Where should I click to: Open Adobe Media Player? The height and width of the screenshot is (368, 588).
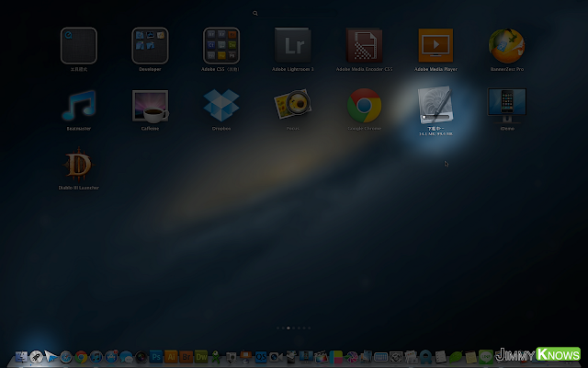435,45
